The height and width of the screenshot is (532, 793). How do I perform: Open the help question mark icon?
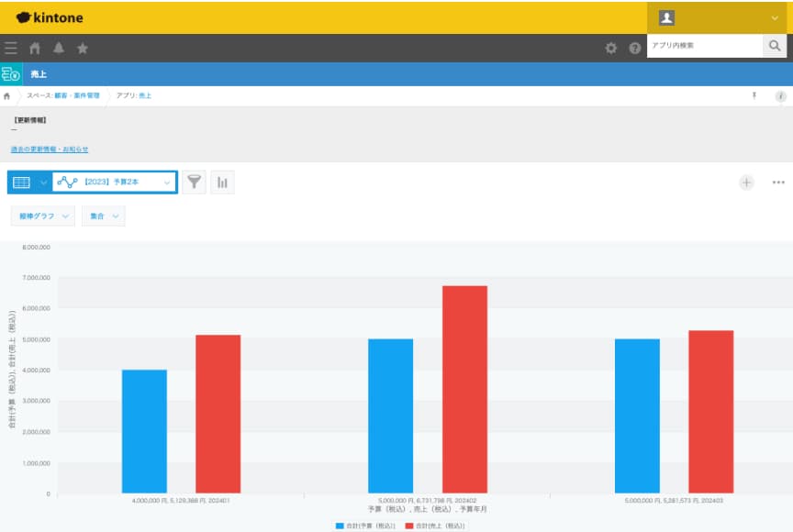[x=634, y=48]
